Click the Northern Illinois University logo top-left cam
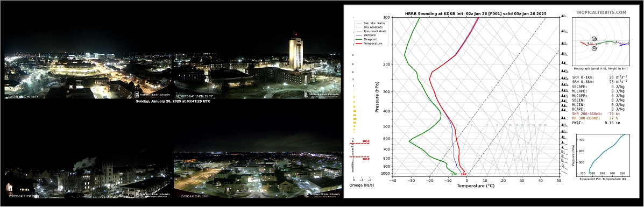The image size is (644, 207). tap(152, 94)
